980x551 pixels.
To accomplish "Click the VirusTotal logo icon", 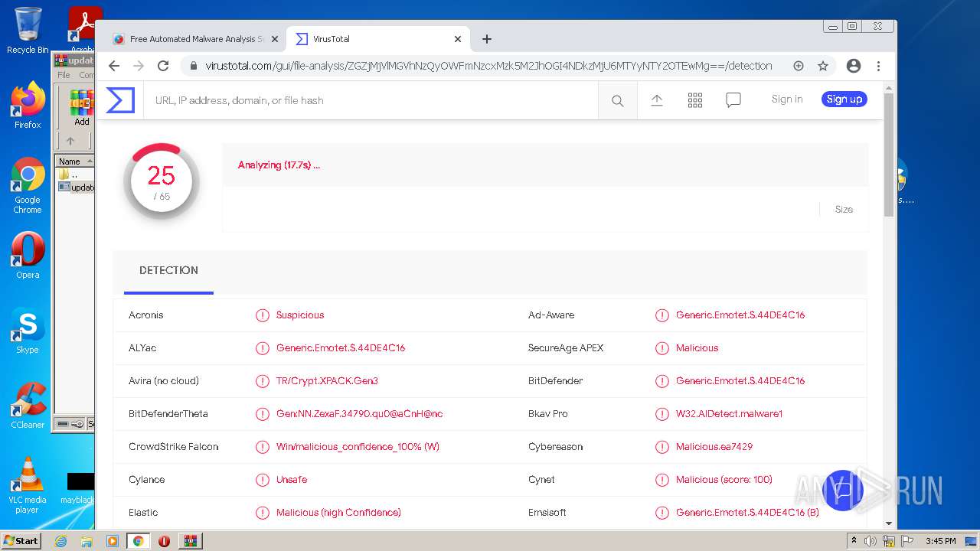I will (x=120, y=100).
